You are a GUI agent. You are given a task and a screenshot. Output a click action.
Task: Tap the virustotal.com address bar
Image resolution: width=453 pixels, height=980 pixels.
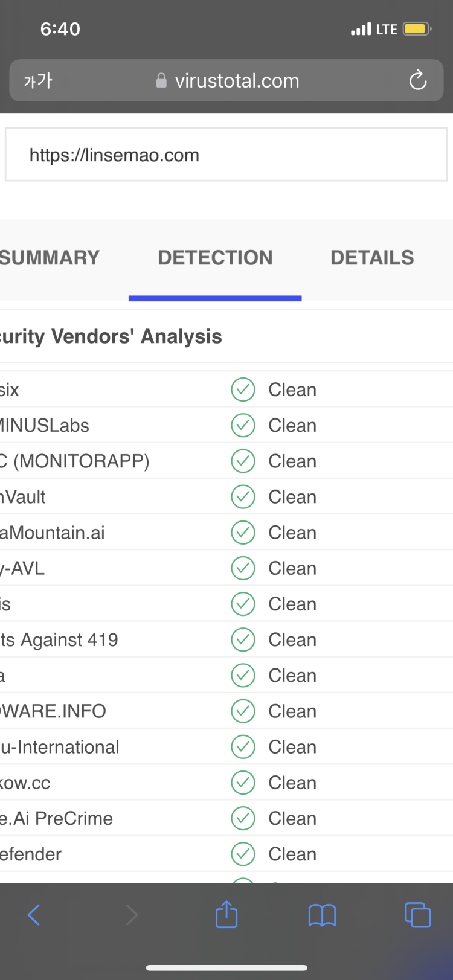[237, 80]
